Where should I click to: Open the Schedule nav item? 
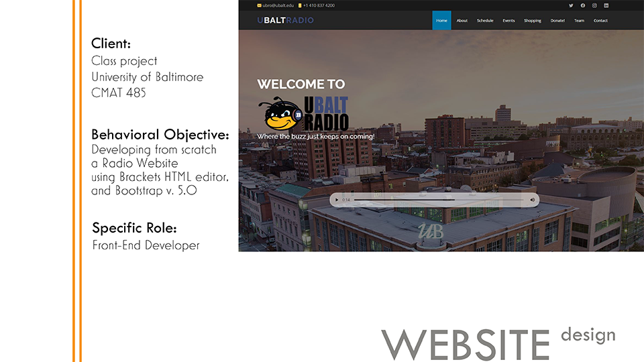point(485,20)
